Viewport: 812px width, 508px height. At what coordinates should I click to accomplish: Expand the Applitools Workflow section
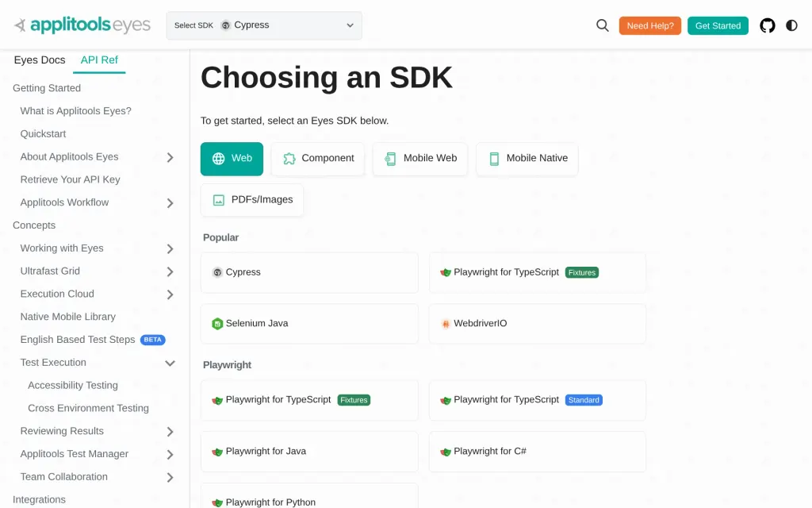click(170, 202)
